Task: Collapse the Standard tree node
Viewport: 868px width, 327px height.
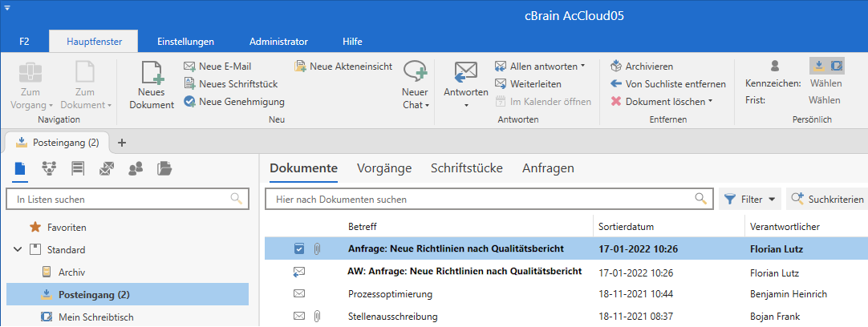Action: (18, 250)
